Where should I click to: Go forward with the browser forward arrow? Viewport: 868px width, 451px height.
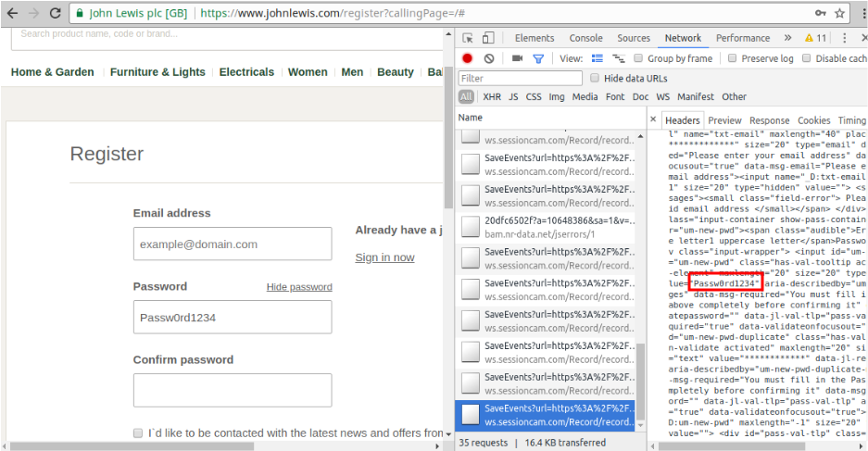33,13
